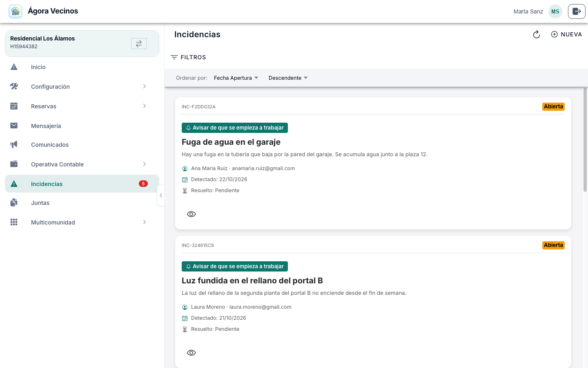Image resolution: width=588 pixels, height=368 pixels.
Task: Click the title 'Luz fundida en el rellano del portal B'
Action: click(252, 280)
